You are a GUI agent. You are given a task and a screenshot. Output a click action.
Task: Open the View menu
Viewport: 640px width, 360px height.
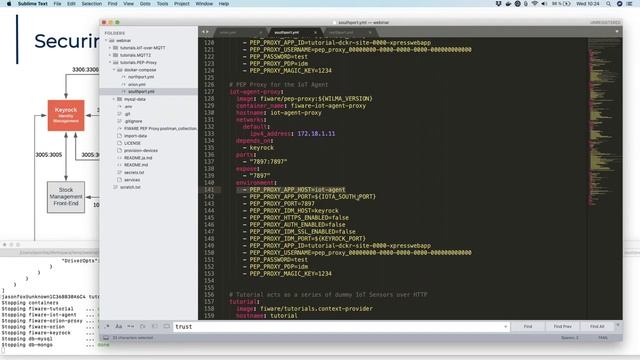coord(129,4)
